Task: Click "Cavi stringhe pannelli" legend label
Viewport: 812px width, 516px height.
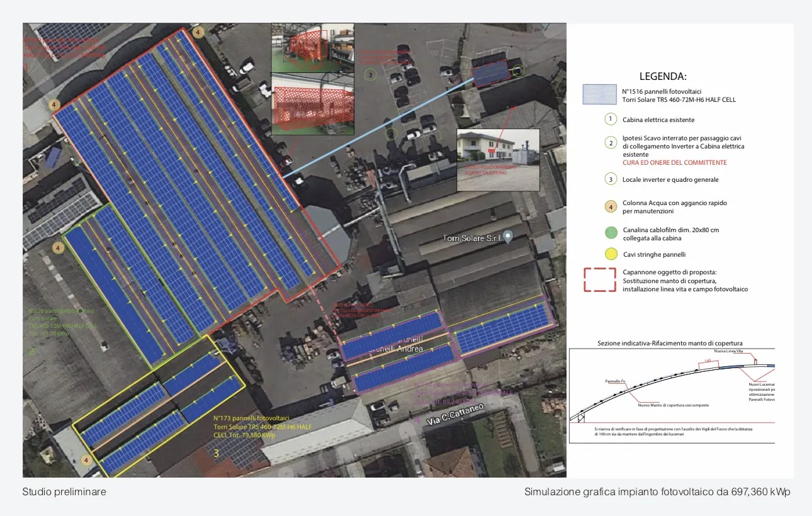Action: click(x=654, y=254)
